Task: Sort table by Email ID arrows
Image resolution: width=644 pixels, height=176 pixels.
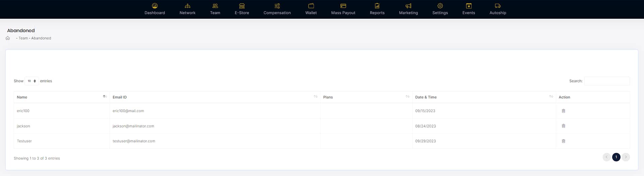Action: 316,96
